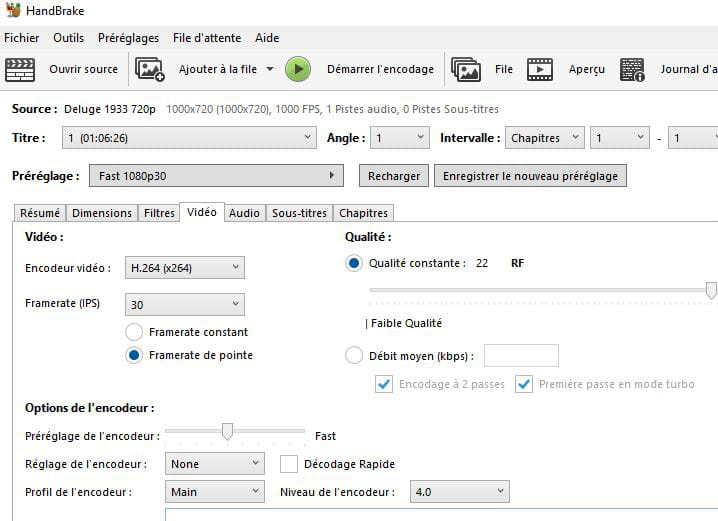Open the Journal d'activité log icon
718x521 pixels.
632,70
